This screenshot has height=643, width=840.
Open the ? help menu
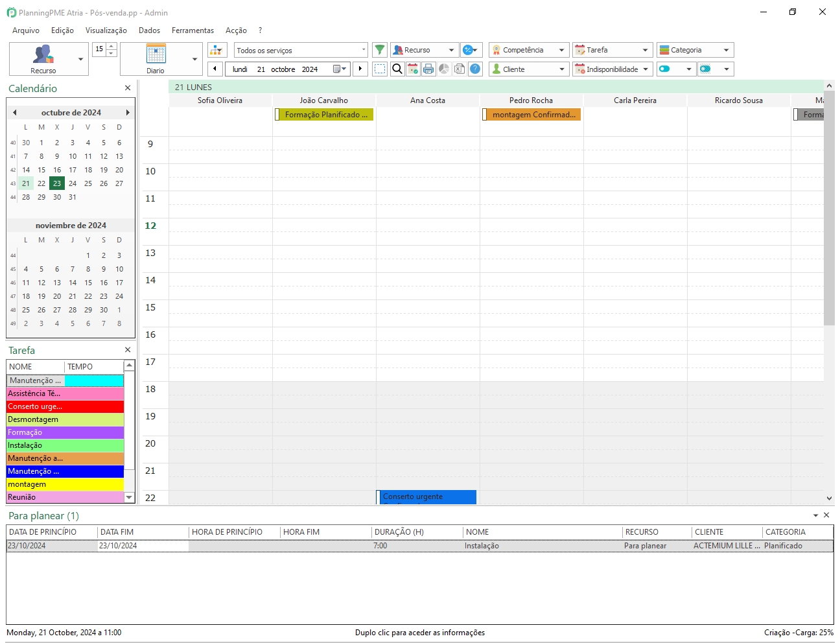(x=260, y=30)
